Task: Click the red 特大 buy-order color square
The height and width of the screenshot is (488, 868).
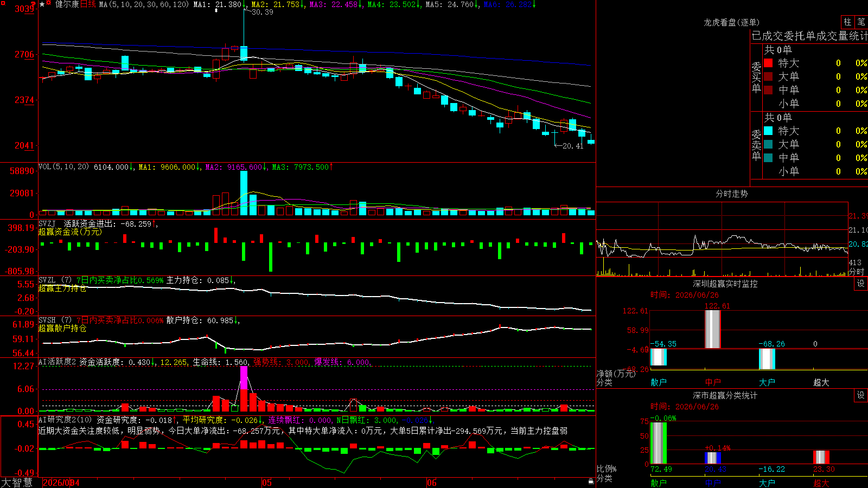Action: (768, 63)
